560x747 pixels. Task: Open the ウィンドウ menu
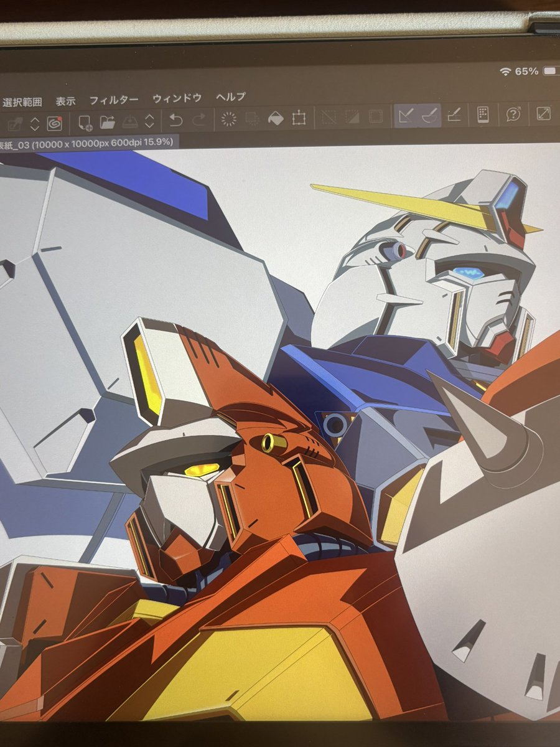tap(177, 98)
